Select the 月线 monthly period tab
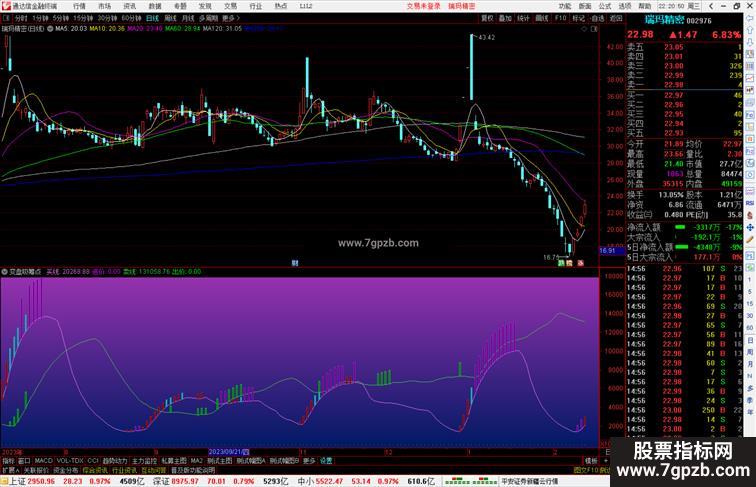The width and height of the screenshot is (756, 487). 188,18
